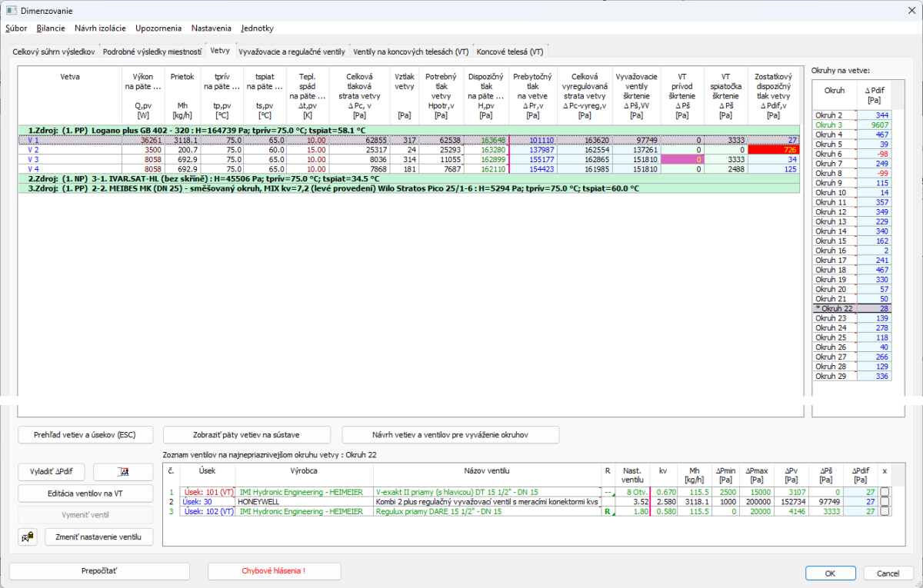This screenshot has width=923, height=588.
Task: Switch to Vyvažovacie a regulačné ventily tab
Action: click(x=292, y=52)
